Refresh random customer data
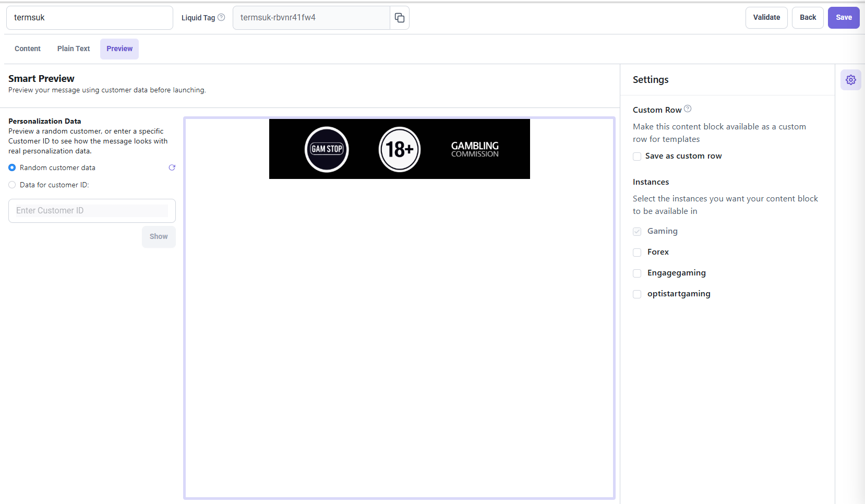The width and height of the screenshot is (865, 504). (x=172, y=167)
